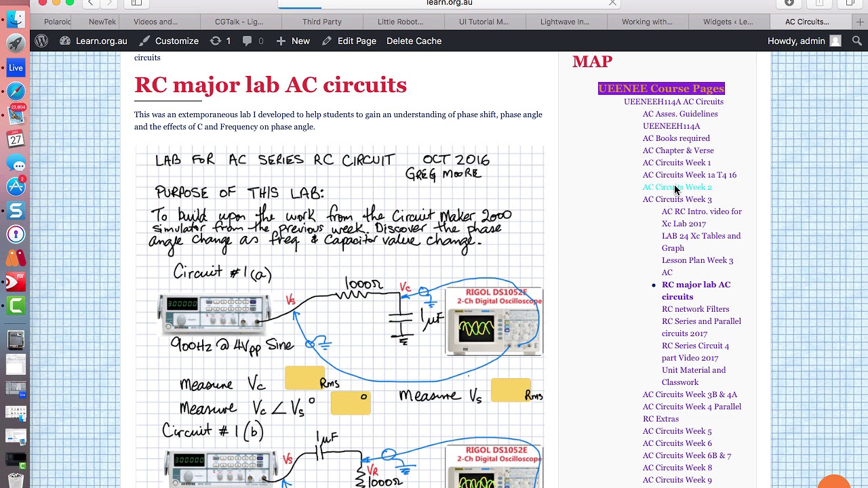Switch to Third Party browser tab
The height and width of the screenshot is (488, 868).
pyautogui.click(x=322, y=22)
